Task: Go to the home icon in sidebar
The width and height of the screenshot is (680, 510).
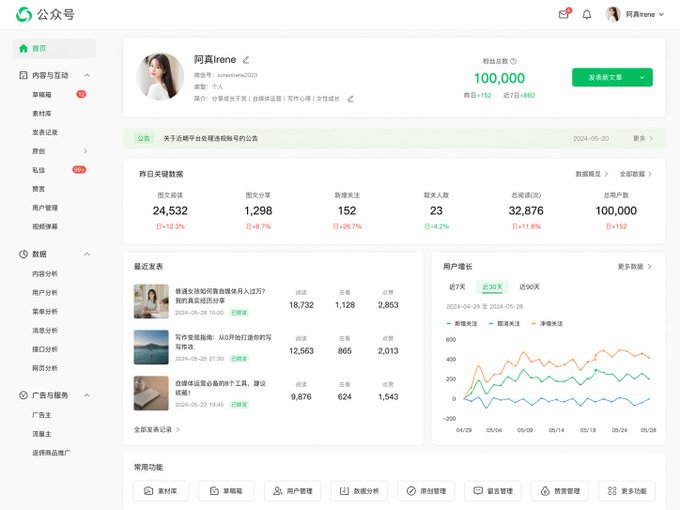Action: click(23, 48)
